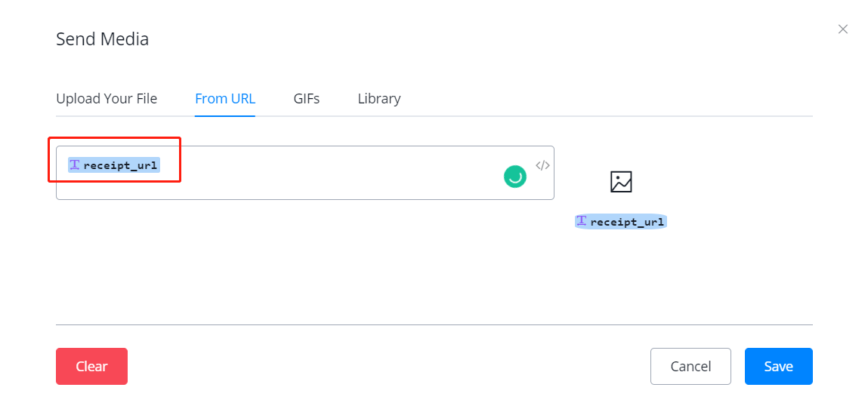Select receipt_url variable chip in the input

tap(119, 165)
